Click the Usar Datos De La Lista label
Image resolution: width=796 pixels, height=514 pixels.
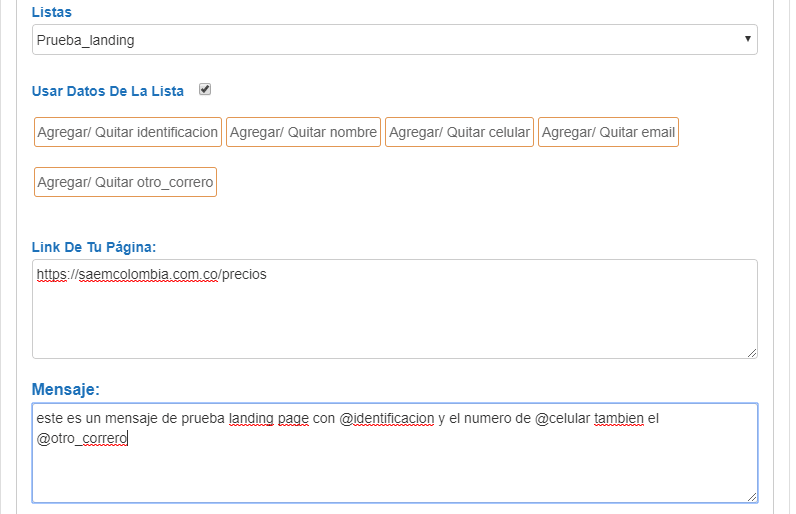tap(108, 91)
